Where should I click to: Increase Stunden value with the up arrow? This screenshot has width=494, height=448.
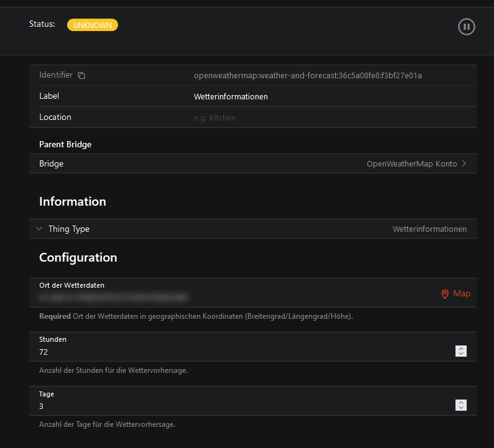pos(461,349)
